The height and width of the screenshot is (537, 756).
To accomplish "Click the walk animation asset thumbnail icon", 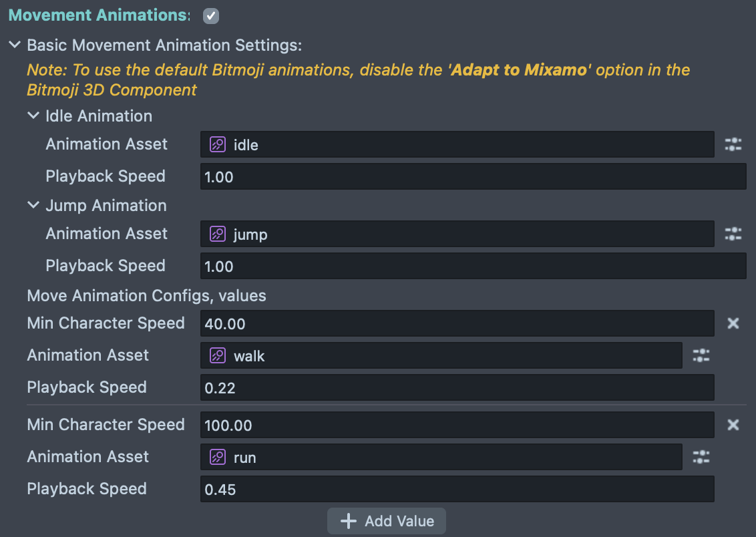I will [x=216, y=355].
